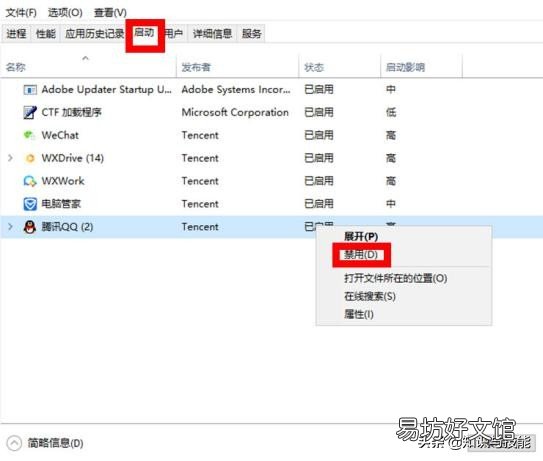
Task: Collapse details via 简略信息 arrow icon
Action: (14, 443)
